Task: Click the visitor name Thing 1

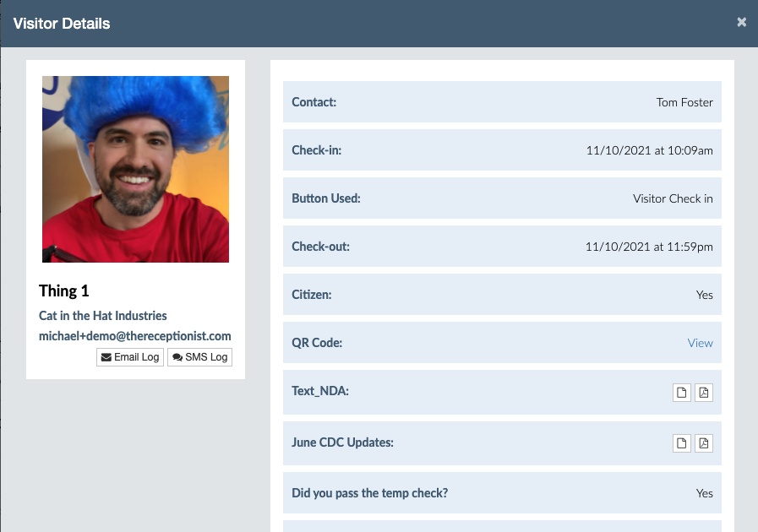Action: coord(64,290)
